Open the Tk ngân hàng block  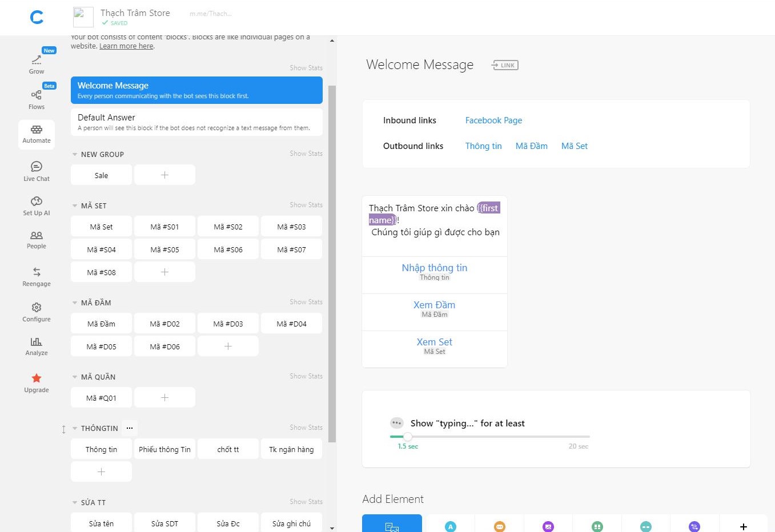tap(291, 449)
